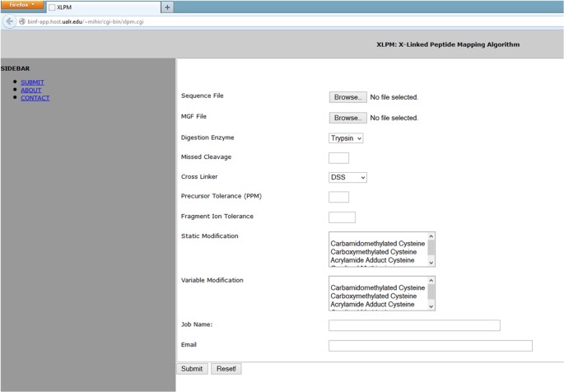This screenshot has width=564, height=392.
Task: Click the Job Name text field
Action: (x=413, y=325)
